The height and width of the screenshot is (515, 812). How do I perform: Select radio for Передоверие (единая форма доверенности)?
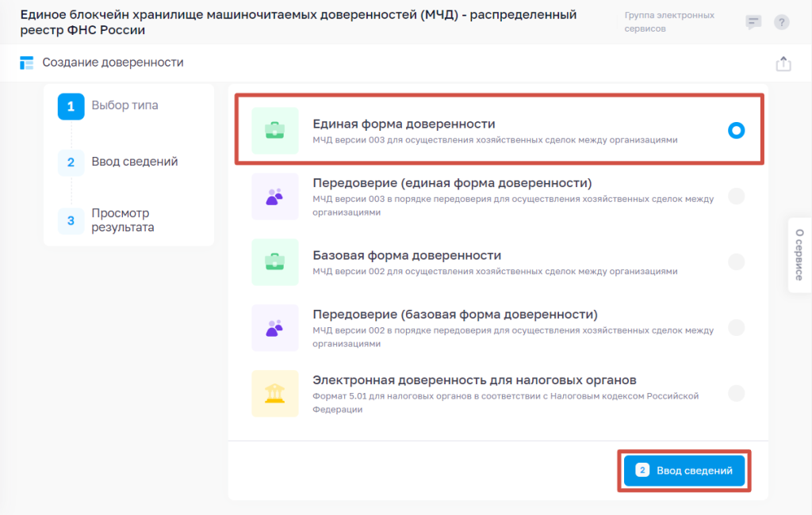tap(736, 196)
